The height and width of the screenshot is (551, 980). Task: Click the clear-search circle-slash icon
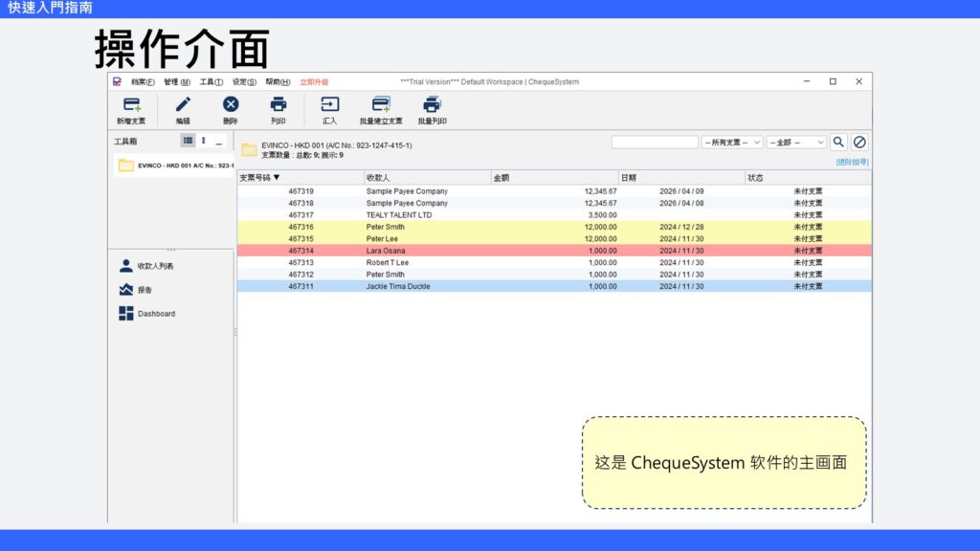click(x=859, y=142)
